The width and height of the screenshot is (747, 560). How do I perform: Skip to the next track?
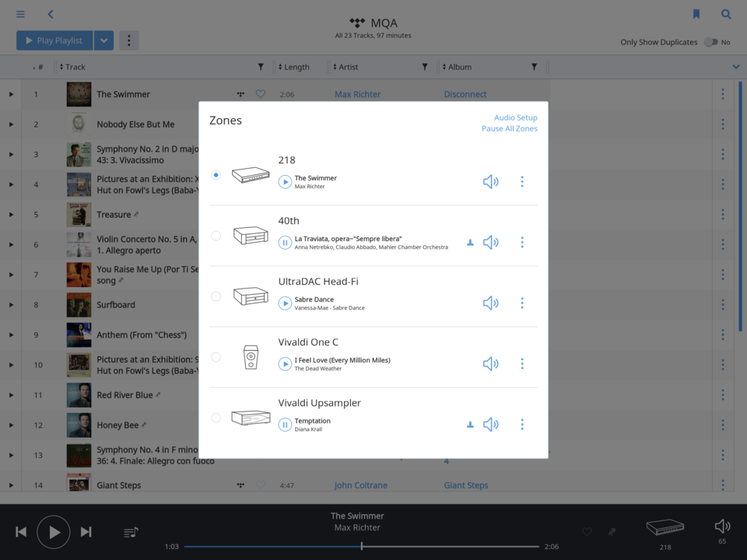click(x=86, y=532)
